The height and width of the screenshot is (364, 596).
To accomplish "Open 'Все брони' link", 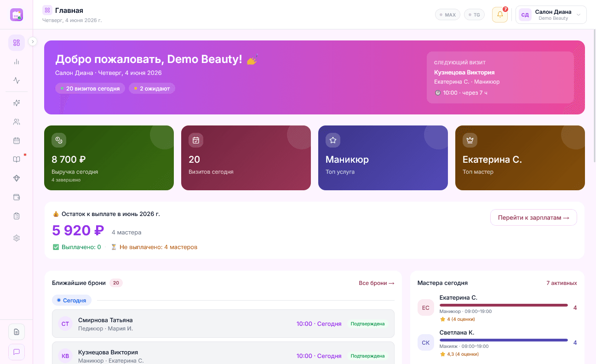I will point(377,283).
